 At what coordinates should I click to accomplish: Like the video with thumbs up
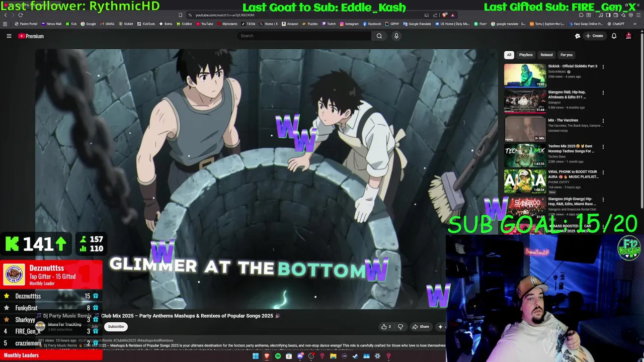[386, 327]
